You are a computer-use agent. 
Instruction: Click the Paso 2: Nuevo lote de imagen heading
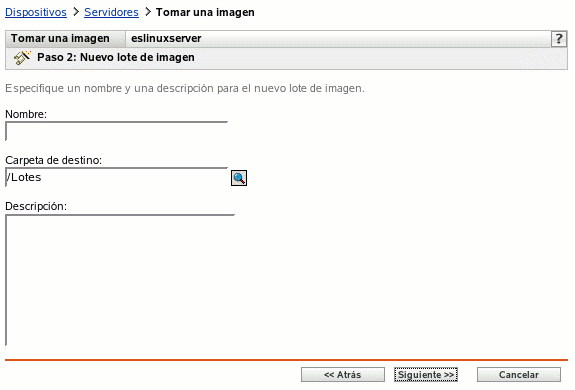tap(116, 57)
